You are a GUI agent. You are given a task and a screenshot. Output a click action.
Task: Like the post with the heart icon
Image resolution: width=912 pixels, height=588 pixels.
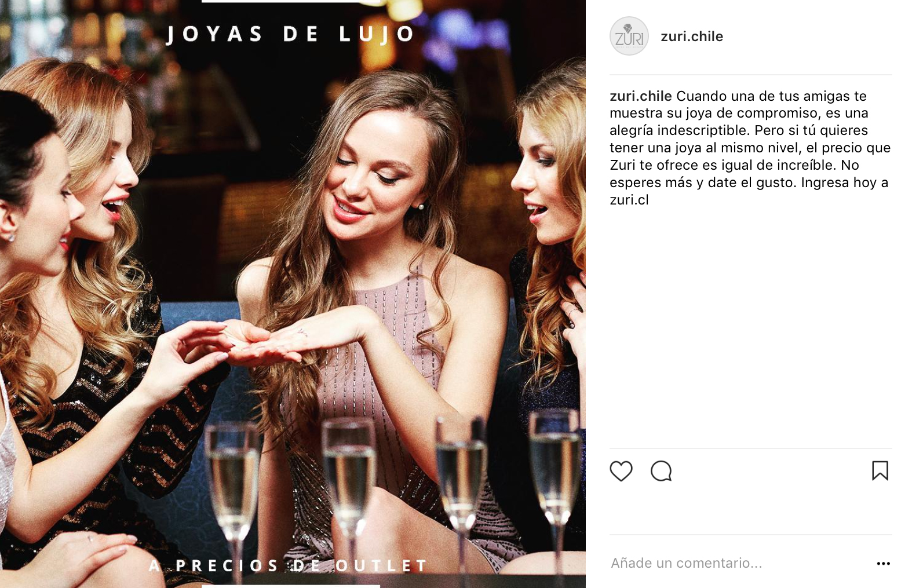coord(621,471)
